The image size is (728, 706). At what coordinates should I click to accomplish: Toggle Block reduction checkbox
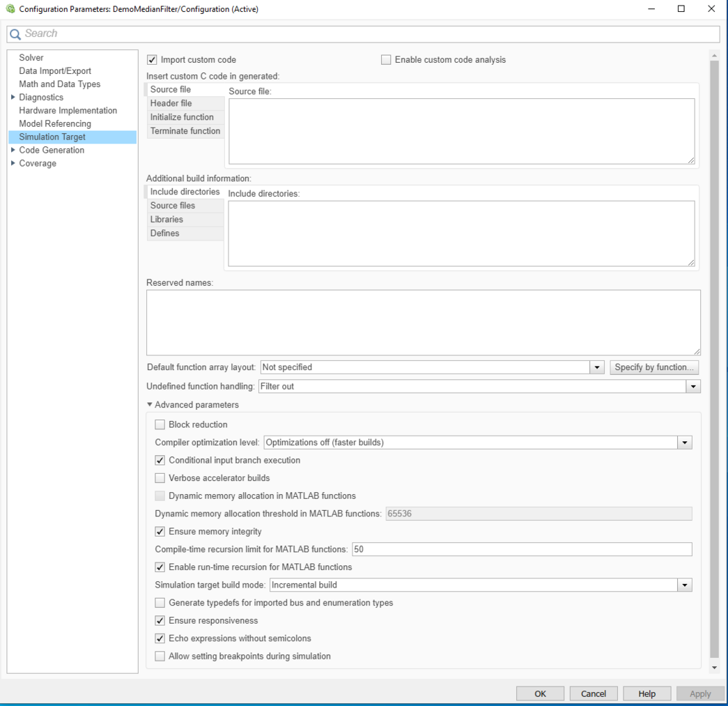pyautogui.click(x=160, y=424)
